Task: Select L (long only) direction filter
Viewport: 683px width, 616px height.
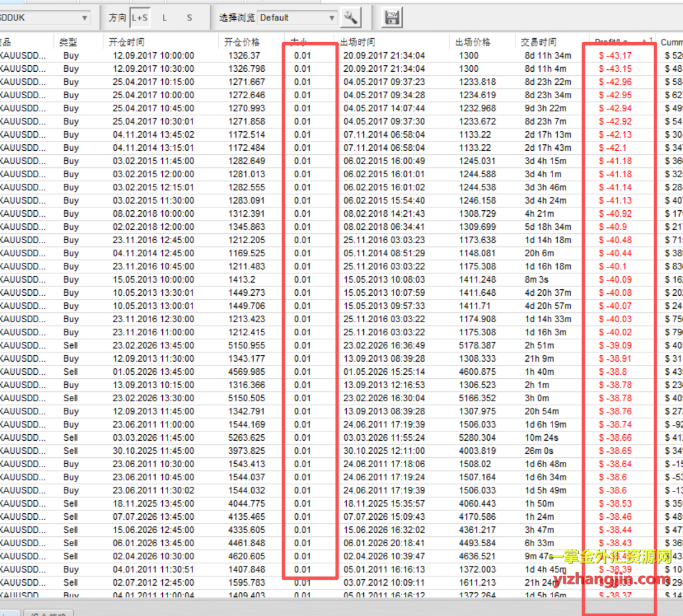Action: pos(164,18)
